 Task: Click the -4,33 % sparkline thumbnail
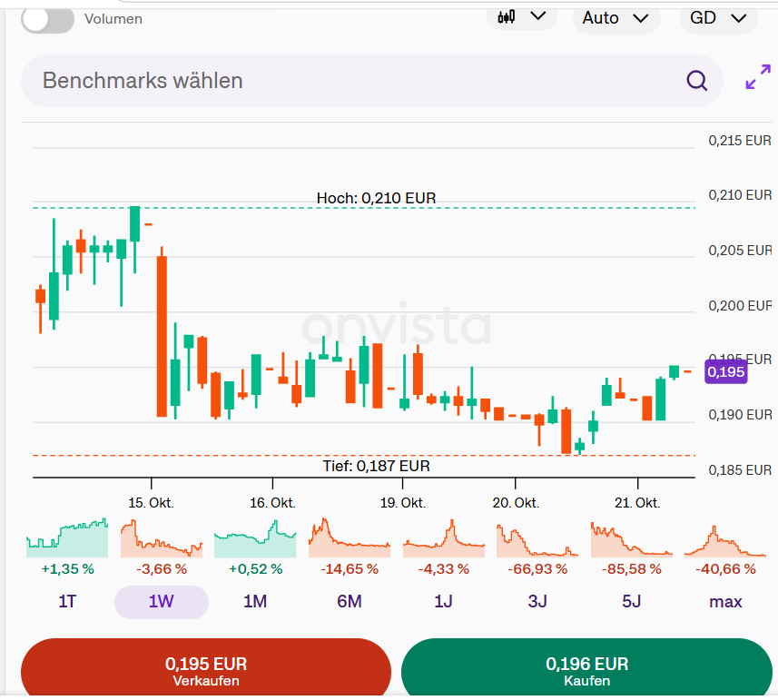point(444,537)
